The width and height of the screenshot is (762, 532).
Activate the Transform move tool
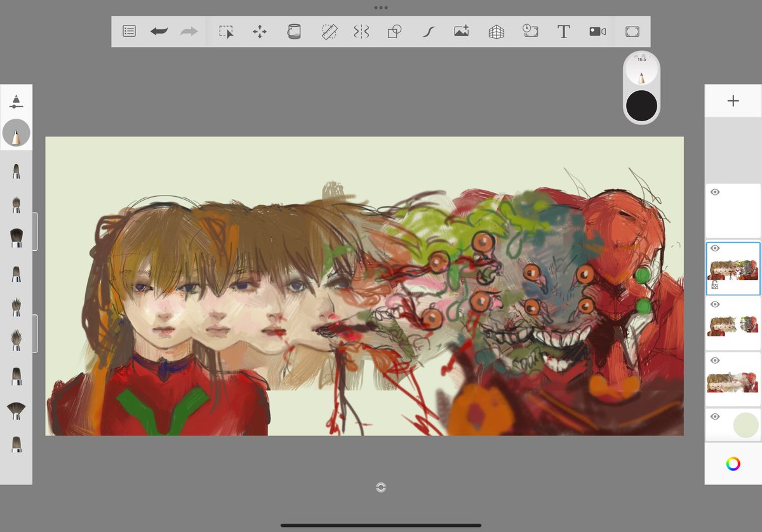[259, 32]
